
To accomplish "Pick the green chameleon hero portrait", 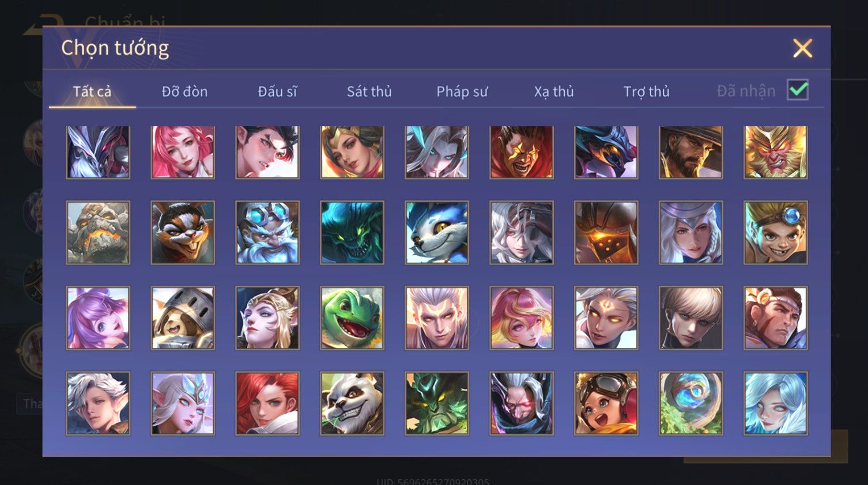I will (x=352, y=318).
